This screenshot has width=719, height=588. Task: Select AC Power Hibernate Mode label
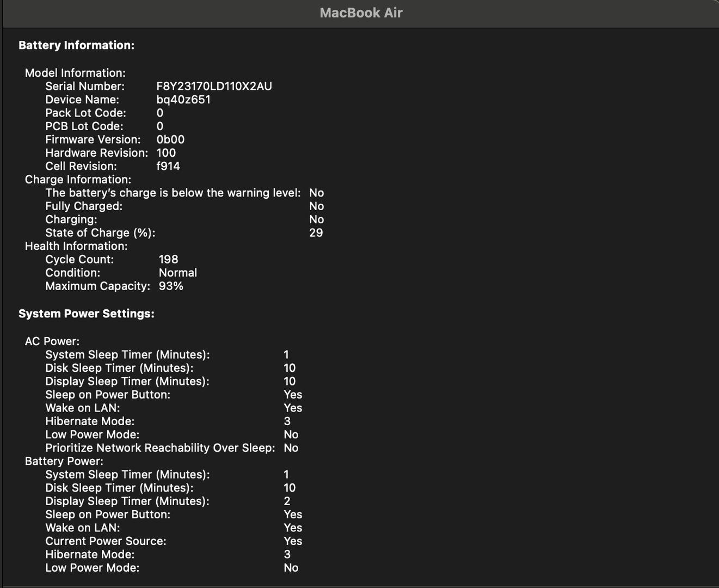[x=90, y=421]
